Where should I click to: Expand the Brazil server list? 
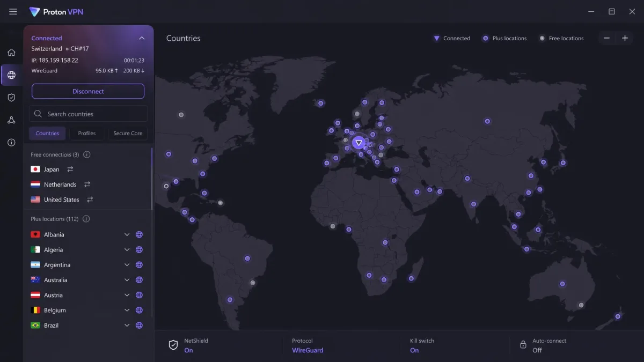point(127,325)
